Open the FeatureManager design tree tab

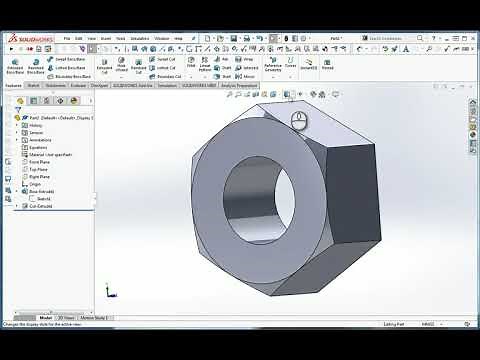pyautogui.click(x=20, y=101)
